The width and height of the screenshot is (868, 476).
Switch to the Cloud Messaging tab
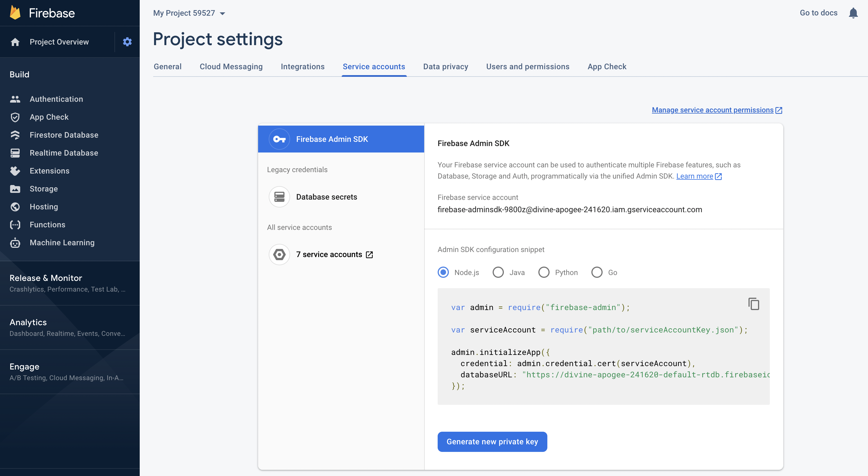pos(231,67)
